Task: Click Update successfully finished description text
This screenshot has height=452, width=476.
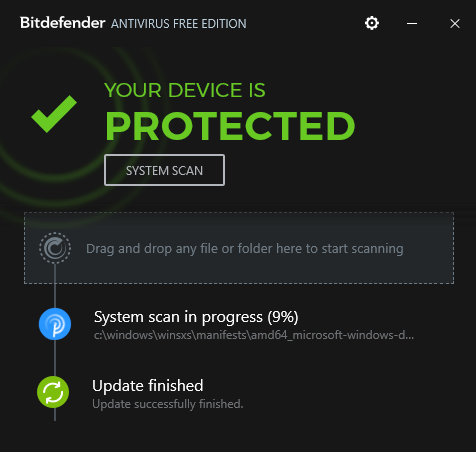Action: coord(168,404)
